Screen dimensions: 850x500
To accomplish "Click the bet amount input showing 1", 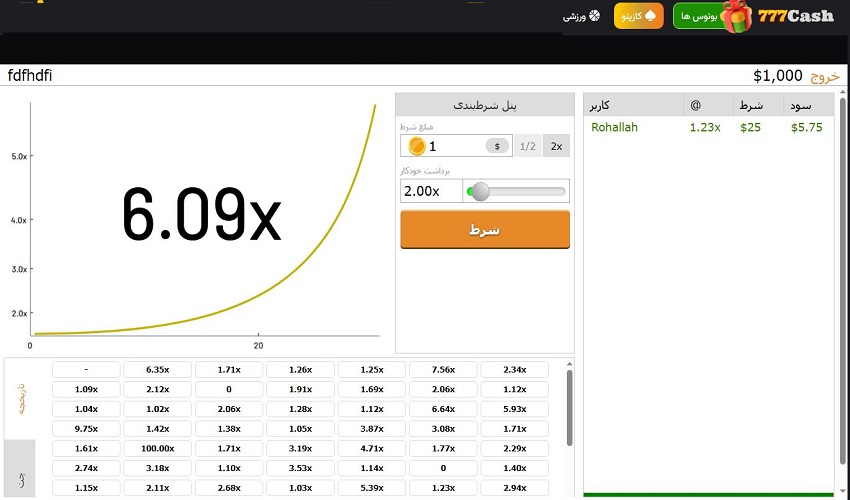I will point(456,146).
